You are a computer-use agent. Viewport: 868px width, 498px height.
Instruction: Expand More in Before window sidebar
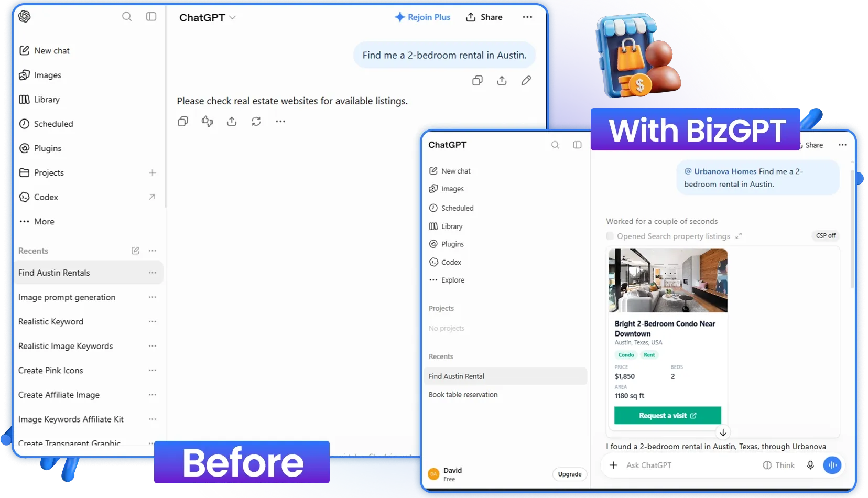(37, 222)
